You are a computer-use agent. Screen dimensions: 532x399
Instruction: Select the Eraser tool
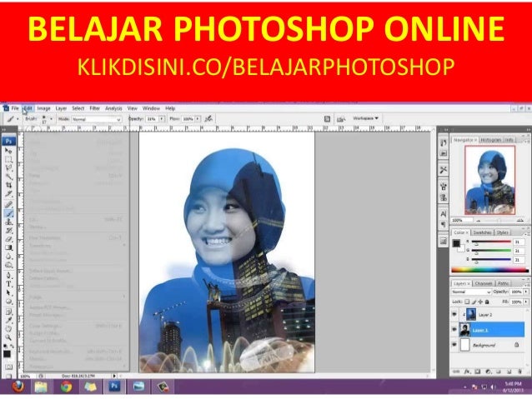tap(9, 239)
